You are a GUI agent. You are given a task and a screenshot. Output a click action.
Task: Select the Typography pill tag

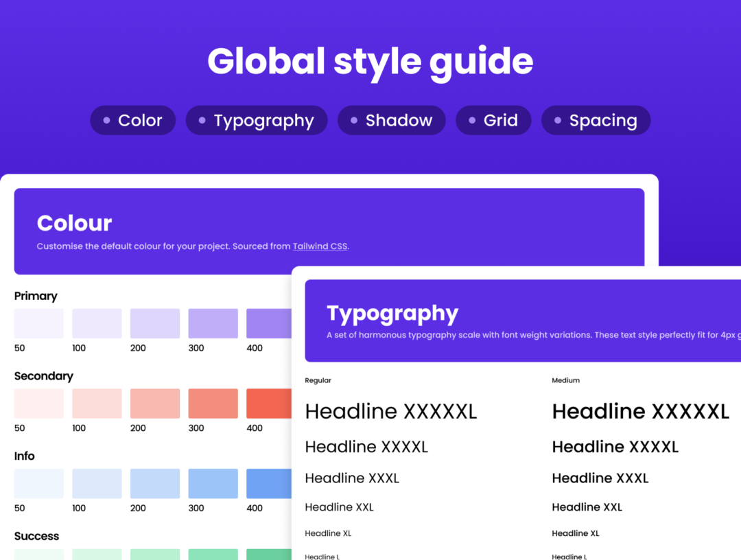pos(257,121)
